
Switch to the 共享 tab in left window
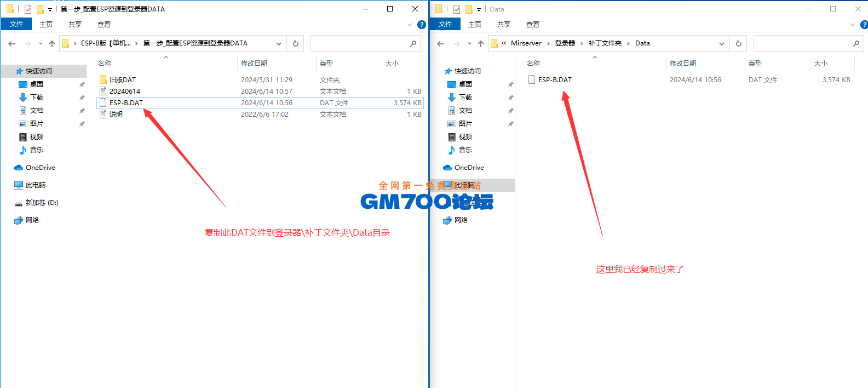tap(75, 25)
